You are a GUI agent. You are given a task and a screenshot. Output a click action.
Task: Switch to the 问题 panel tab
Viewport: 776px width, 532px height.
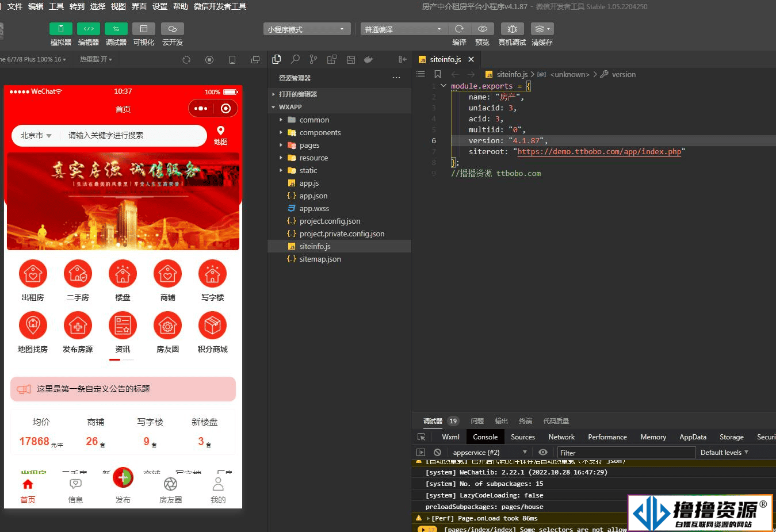click(477, 421)
